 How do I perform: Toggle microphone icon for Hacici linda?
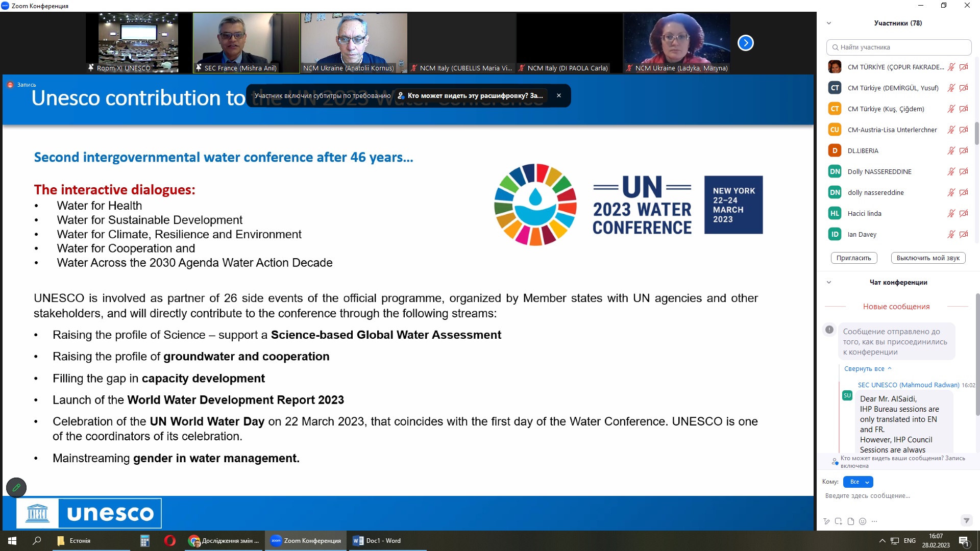click(x=951, y=213)
